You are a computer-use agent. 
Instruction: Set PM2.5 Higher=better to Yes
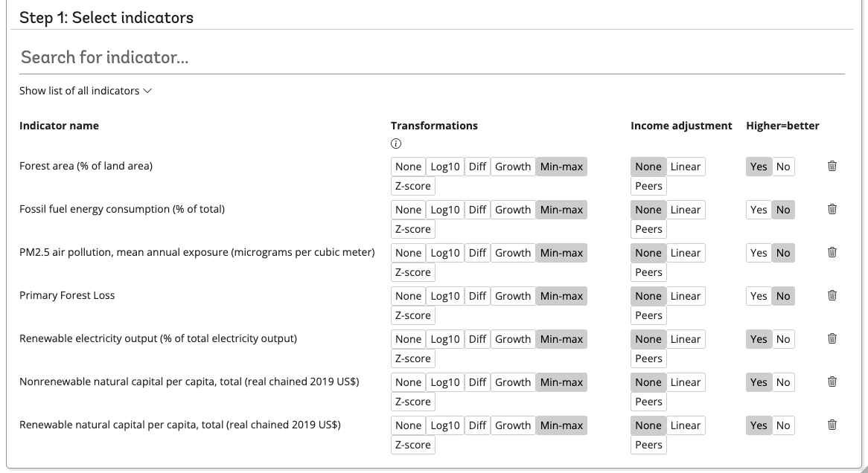pyautogui.click(x=759, y=253)
